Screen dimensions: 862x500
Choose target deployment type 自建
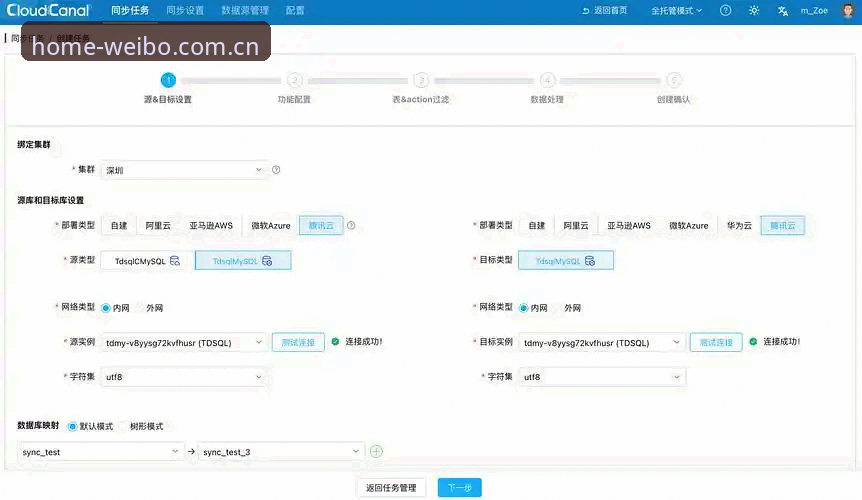[537, 225]
